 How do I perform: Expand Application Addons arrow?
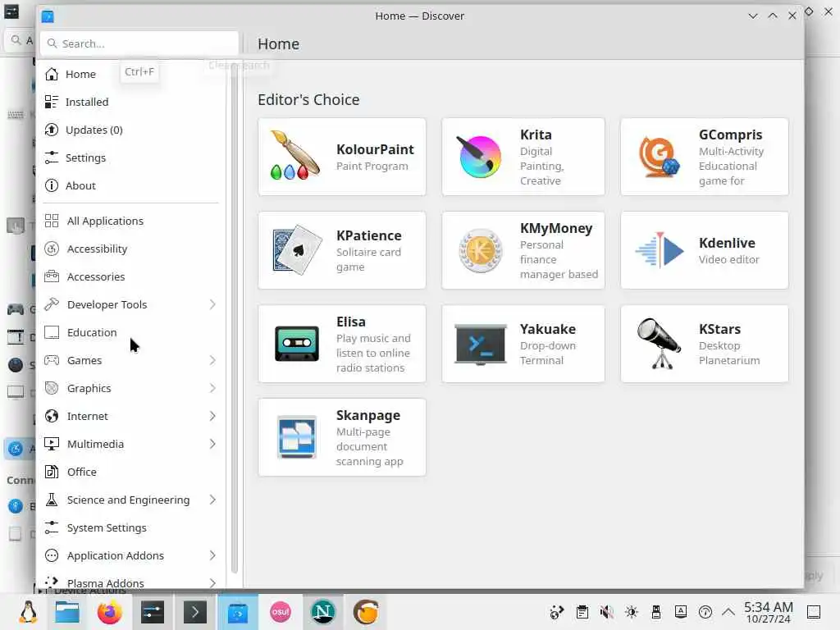212,555
